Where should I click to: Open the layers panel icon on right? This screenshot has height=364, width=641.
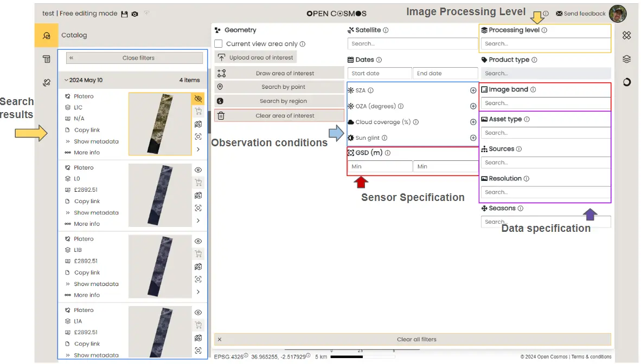[x=626, y=59]
